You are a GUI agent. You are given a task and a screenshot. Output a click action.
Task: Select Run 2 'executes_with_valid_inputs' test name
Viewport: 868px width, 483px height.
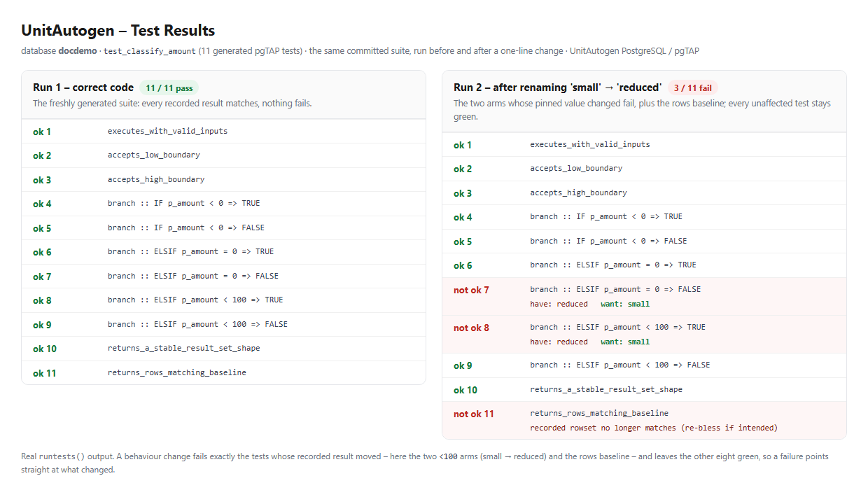[x=590, y=144]
